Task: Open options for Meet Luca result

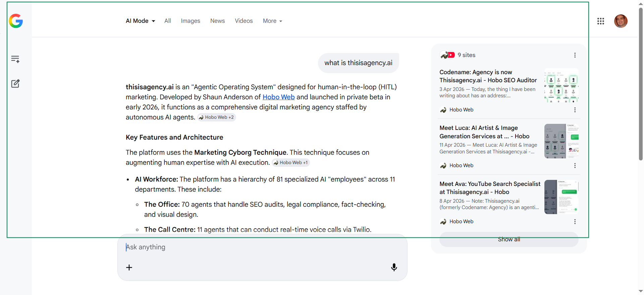Action: point(575,165)
